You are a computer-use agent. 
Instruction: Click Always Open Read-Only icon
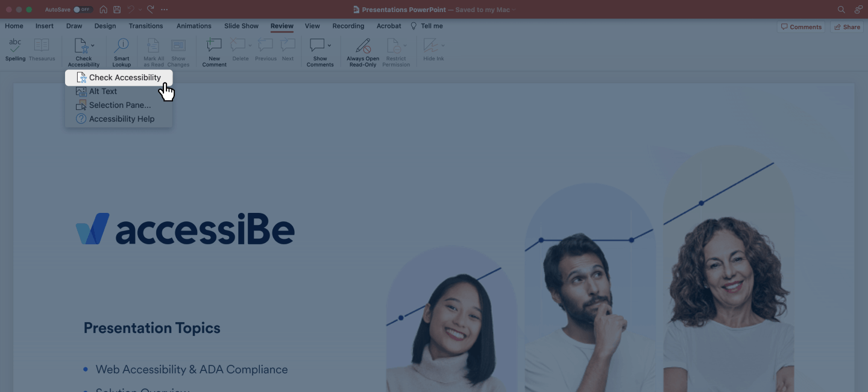363,46
